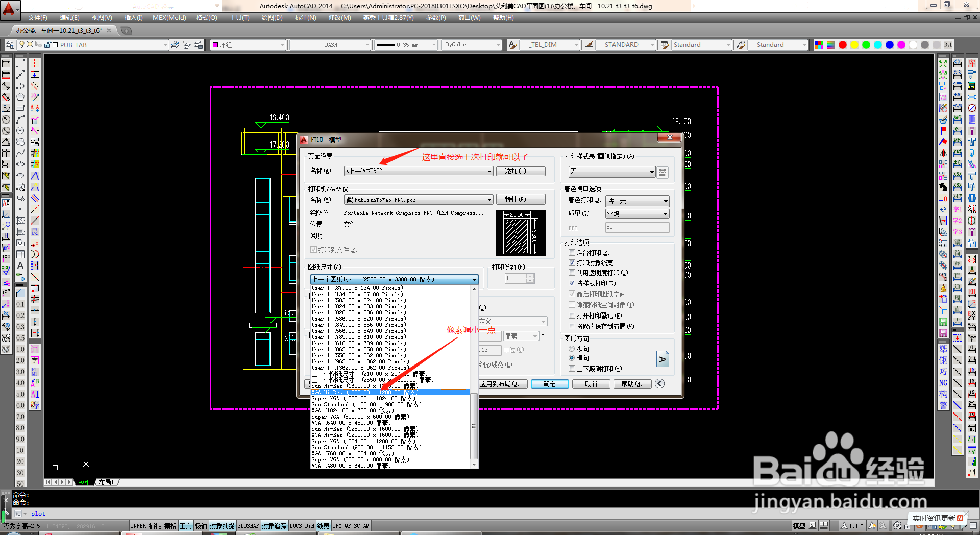Screen dimensions: 980x535
Task: Select the Multiline Text 'A' tool
Action: point(20,265)
